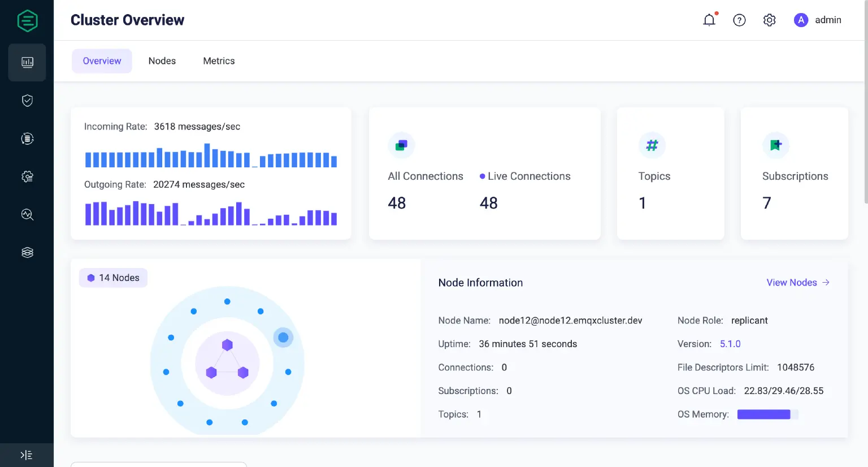Open the EMQX logo in the sidebar
This screenshot has height=467, width=868.
pyautogui.click(x=27, y=20)
